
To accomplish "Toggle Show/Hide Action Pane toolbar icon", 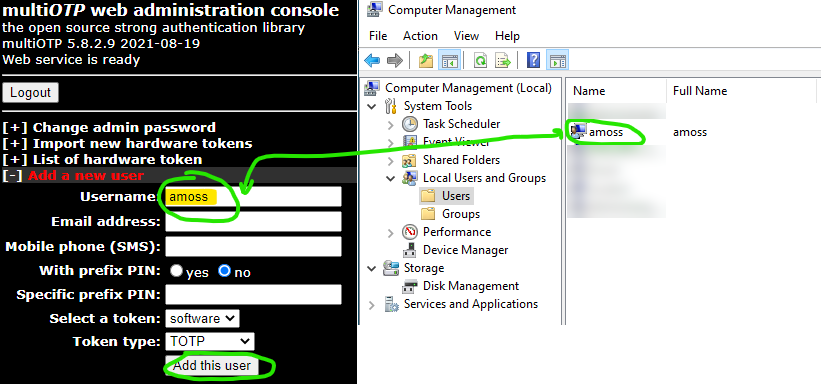I will [x=557, y=61].
